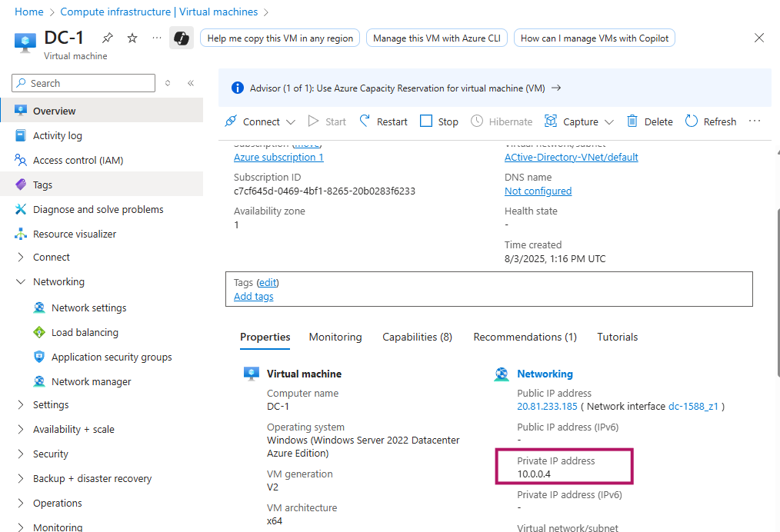This screenshot has height=532, width=780.
Task: Switch to the Capabilities (8) tab
Action: [x=418, y=337]
